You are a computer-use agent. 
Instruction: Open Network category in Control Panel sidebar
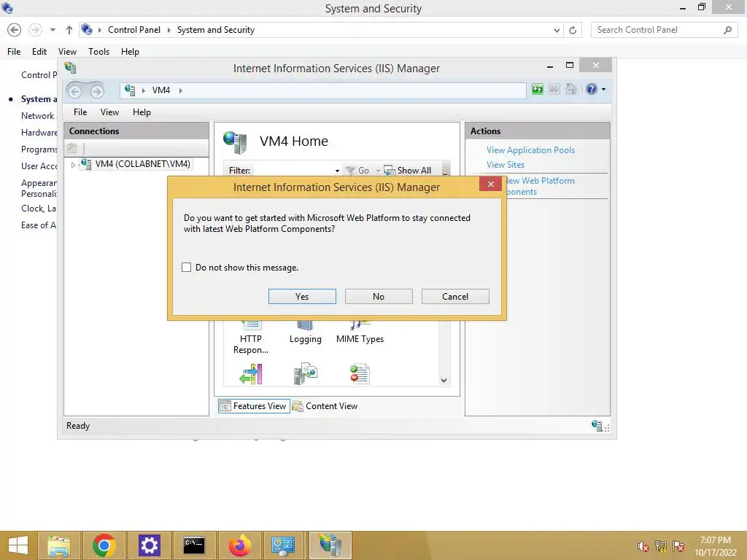[38, 116]
